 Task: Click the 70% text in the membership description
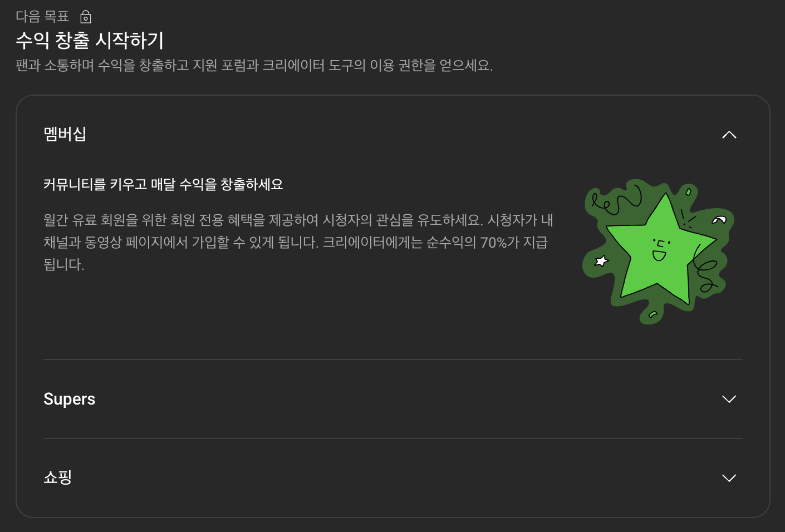coord(493,243)
